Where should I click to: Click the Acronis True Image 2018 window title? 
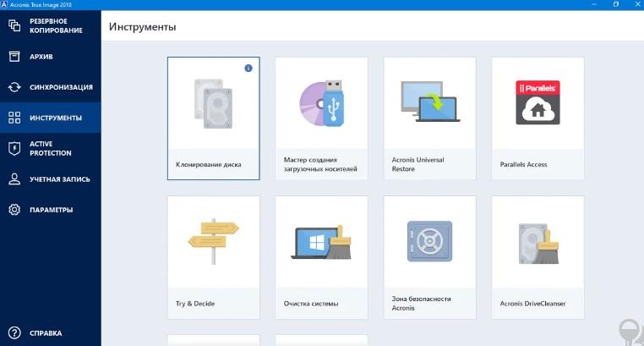pos(41,4)
